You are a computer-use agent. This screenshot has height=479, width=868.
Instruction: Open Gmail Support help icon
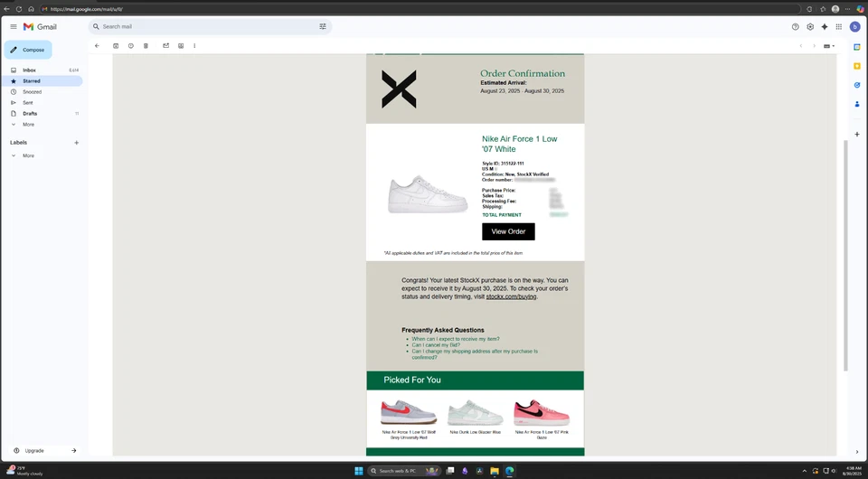pyautogui.click(x=796, y=26)
